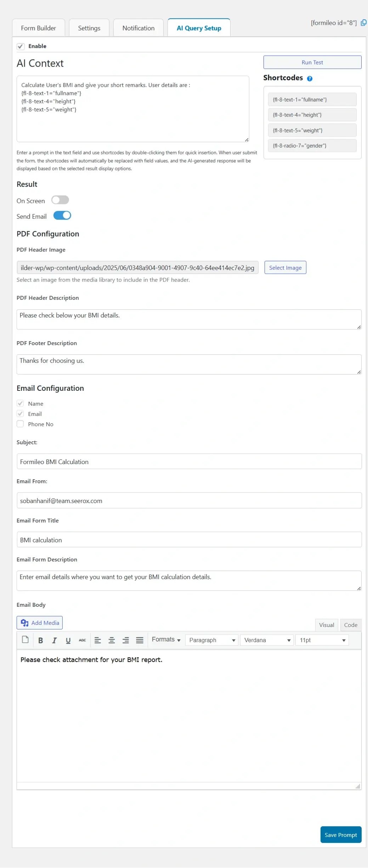Click the strikethrough icon in the toolbar
The image size is (368, 868).
coord(82,640)
